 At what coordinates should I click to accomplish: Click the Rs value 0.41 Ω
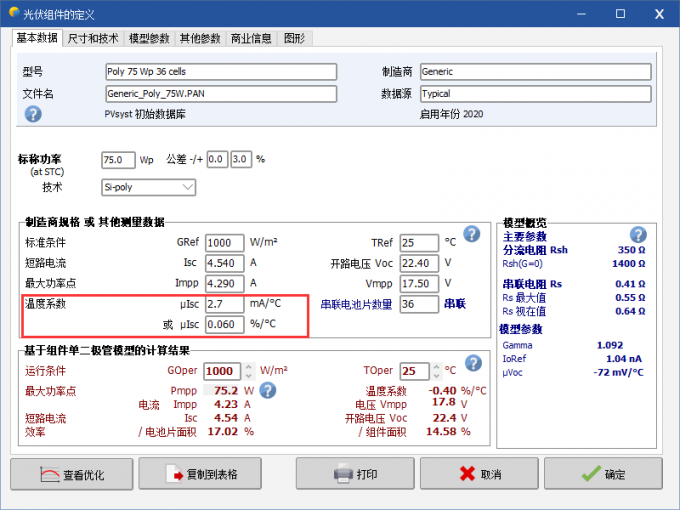pyautogui.click(x=630, y=284)
